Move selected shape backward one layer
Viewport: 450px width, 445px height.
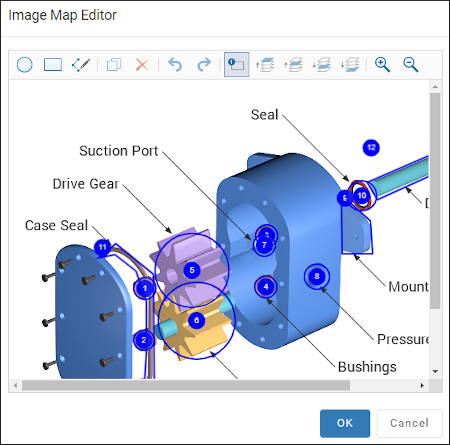(322, 64)
